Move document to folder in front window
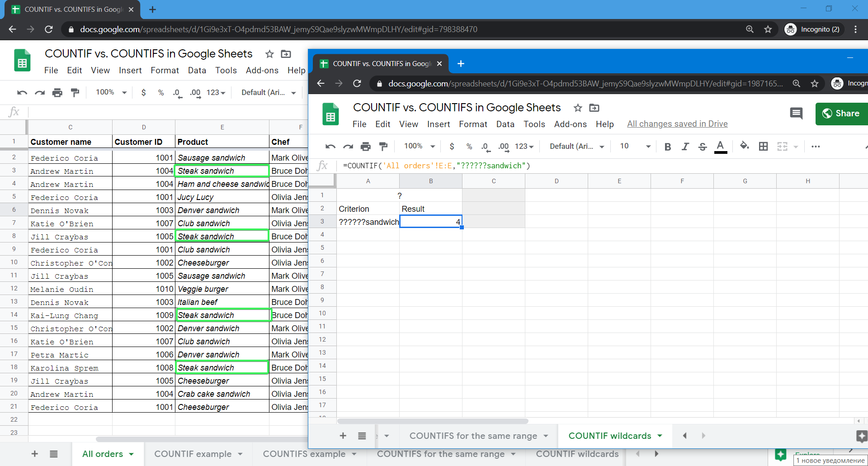This screenshot has width=868, height=466. [594, 108]
